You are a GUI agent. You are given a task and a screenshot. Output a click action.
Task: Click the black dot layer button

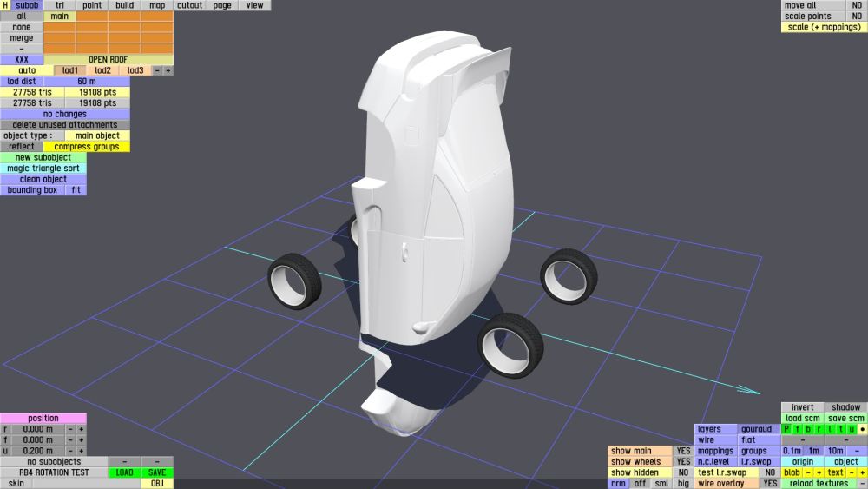(863, 429)
